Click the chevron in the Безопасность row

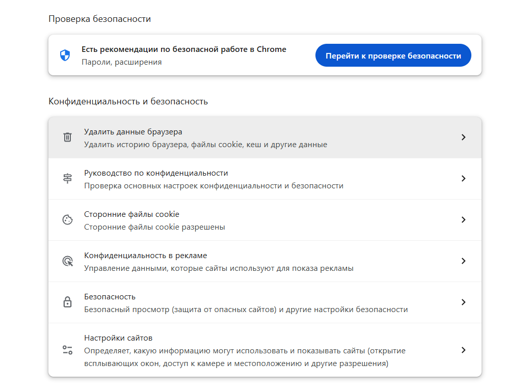point(463,302)
